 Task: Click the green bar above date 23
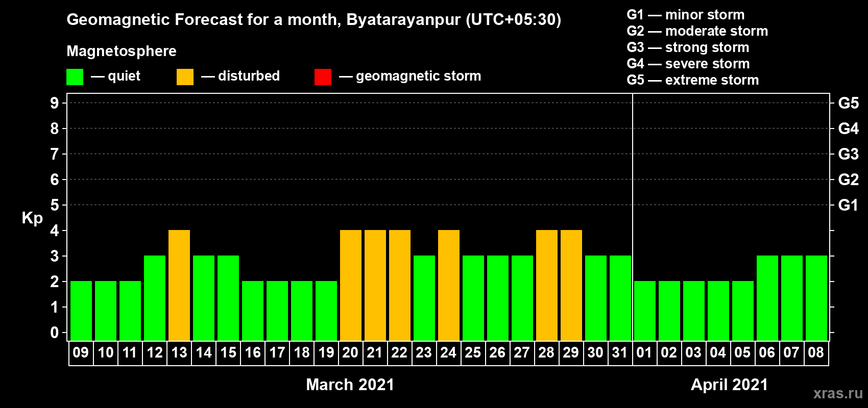click(x=424, y=298)
